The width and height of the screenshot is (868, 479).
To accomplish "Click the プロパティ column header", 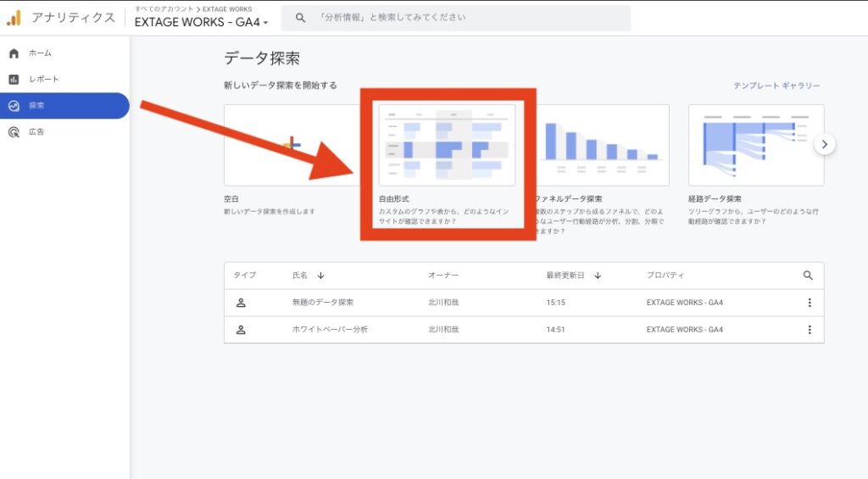I will (665, 276).
